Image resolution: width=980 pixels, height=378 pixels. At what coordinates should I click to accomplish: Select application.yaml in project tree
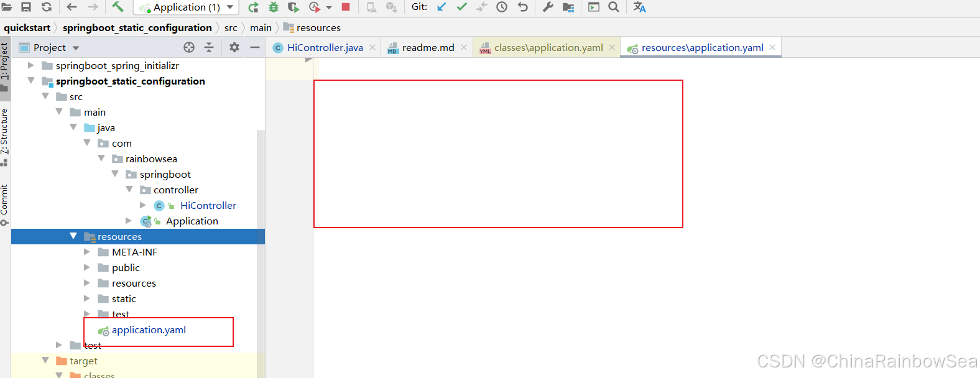pyautogui.click(x=149, y=330)
